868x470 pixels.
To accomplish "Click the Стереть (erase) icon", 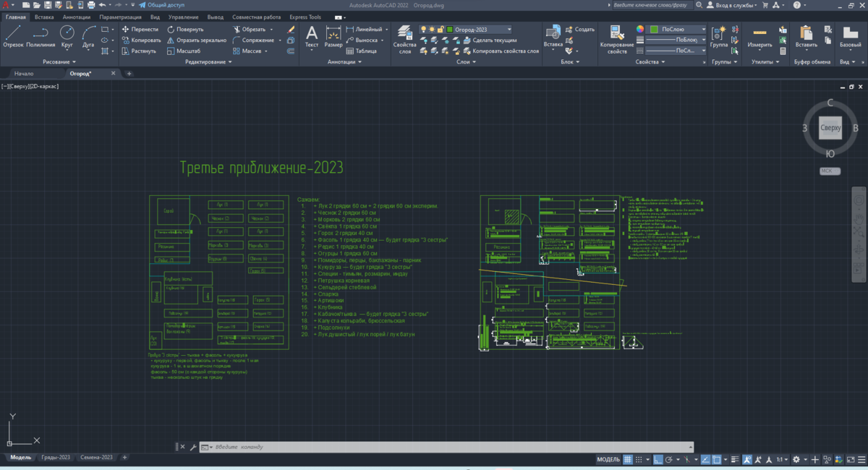I will coord(291,30).
